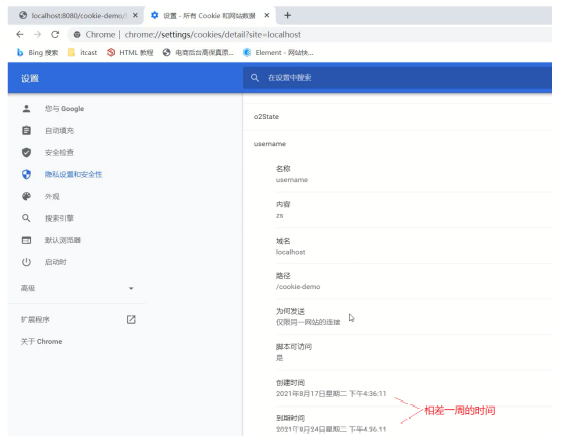The height and width of the screenshot is (439, 563).
Task: Expand the o2State cookie row
Action: point(397,117)
